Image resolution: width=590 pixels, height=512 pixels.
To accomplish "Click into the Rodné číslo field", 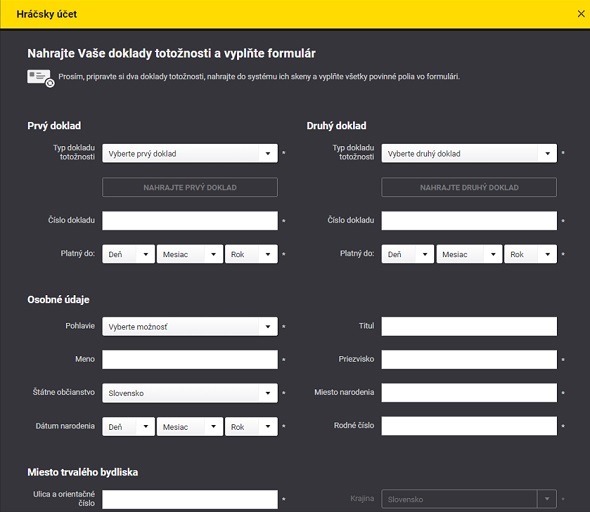I will pyautogui.click(x=469, y=426).
